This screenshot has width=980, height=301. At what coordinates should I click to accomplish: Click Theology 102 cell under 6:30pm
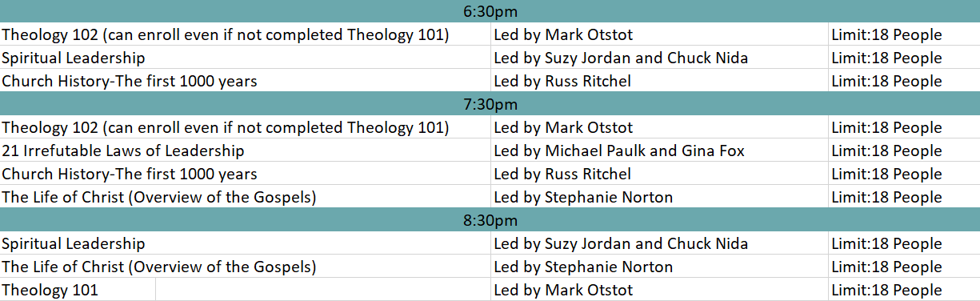[x=245, y=34]
